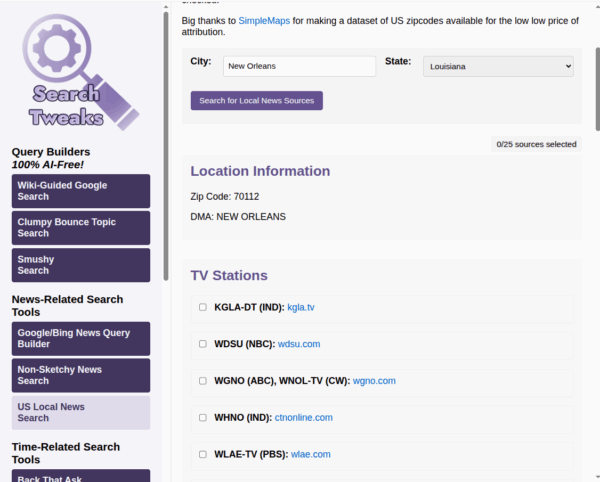Click the sidebar vertical scrollbar
The height and width of the screenshot is (482, 600).
click(x=166, y=146)
